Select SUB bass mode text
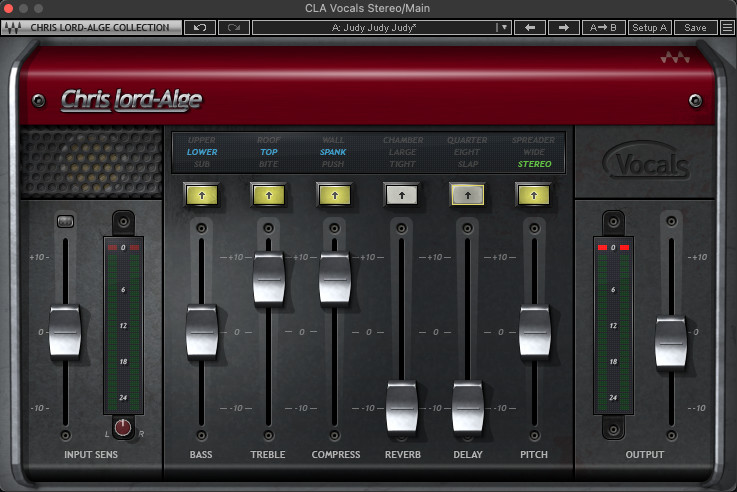The height and width of the screenshot is (492, 737). (202, 164)
